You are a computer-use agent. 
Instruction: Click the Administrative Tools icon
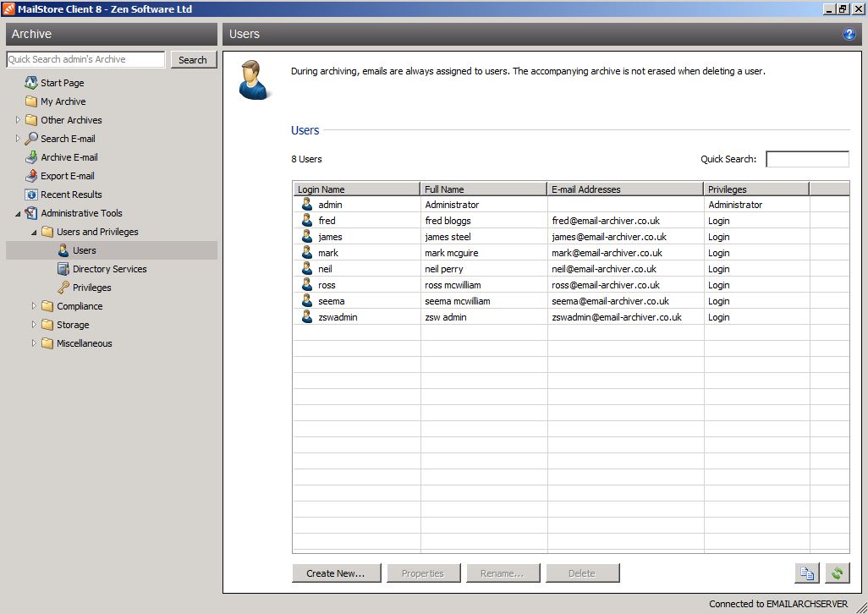[31, 213]
